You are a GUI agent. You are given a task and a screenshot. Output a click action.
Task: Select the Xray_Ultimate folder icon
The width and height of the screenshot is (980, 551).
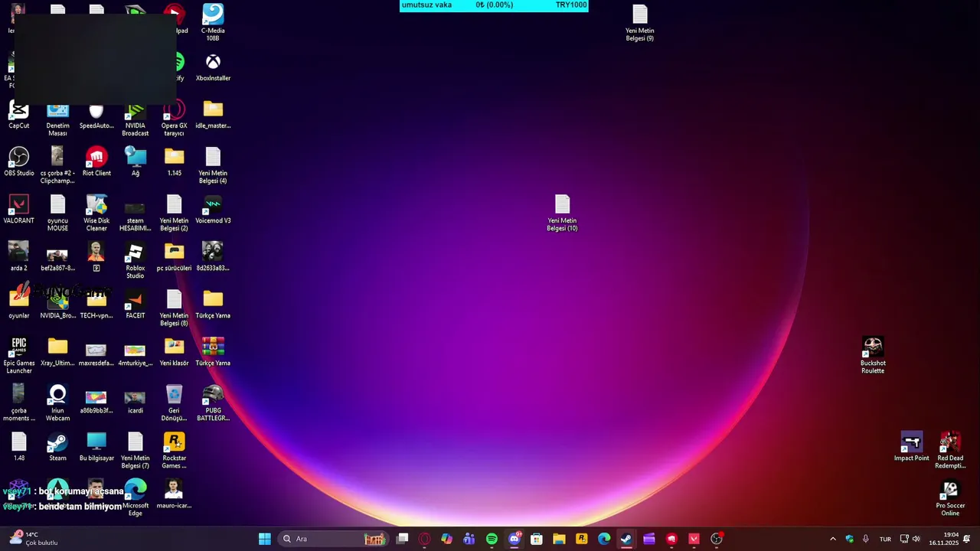[57, 351]
